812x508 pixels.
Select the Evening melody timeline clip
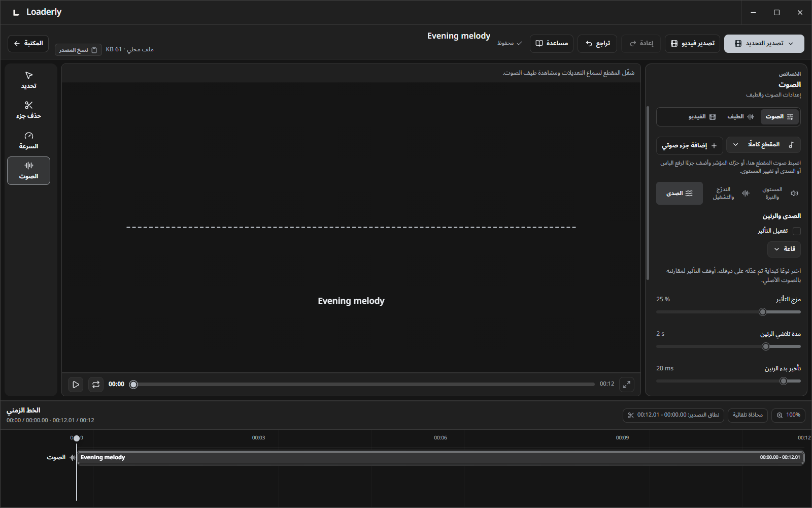[x=441, y=458]
